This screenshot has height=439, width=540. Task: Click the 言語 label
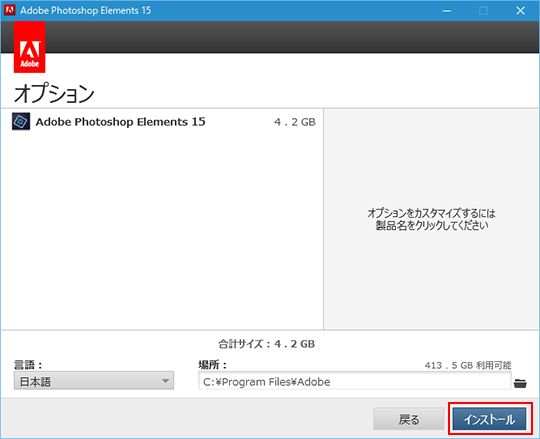coord(28,365)
